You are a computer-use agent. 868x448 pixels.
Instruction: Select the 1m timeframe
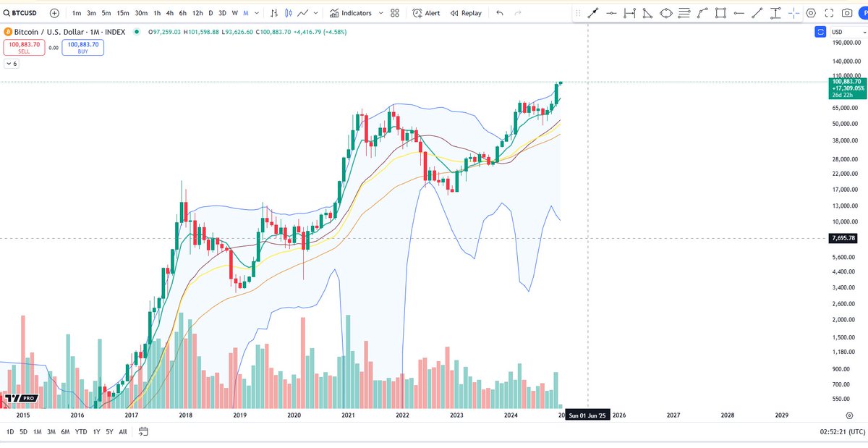click(x=77, y=13)
